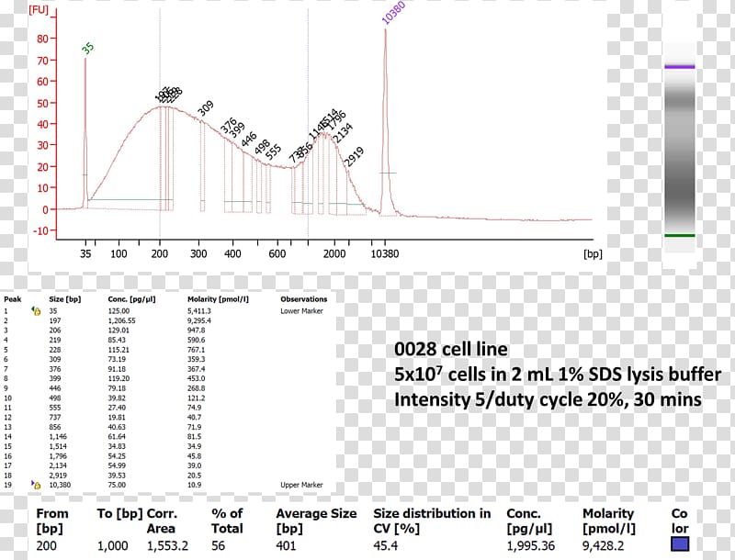Click the Size [bp] column header
Screen dimensions: 735x560
point(65,299)
